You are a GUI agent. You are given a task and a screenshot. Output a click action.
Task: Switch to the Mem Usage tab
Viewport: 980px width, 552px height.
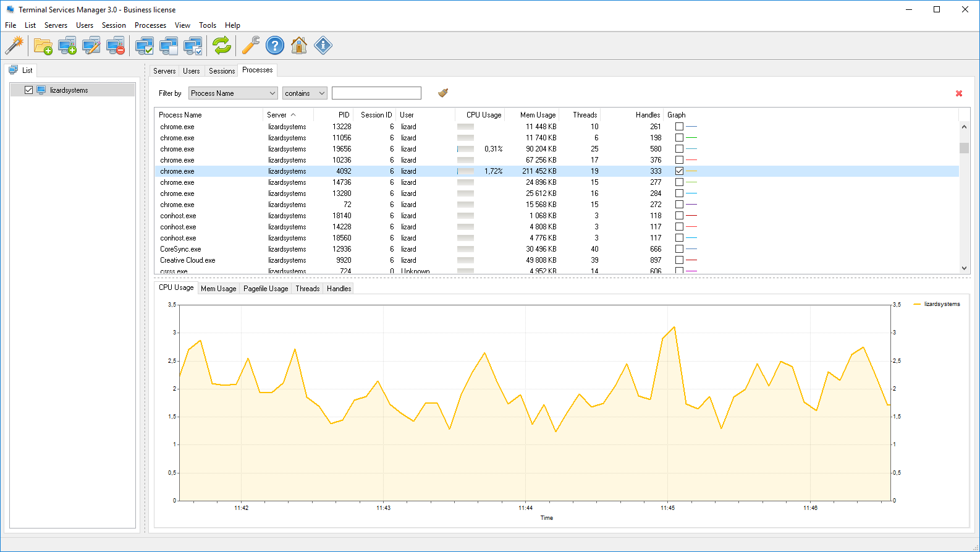pyautogui.click(x=218, y=289)
